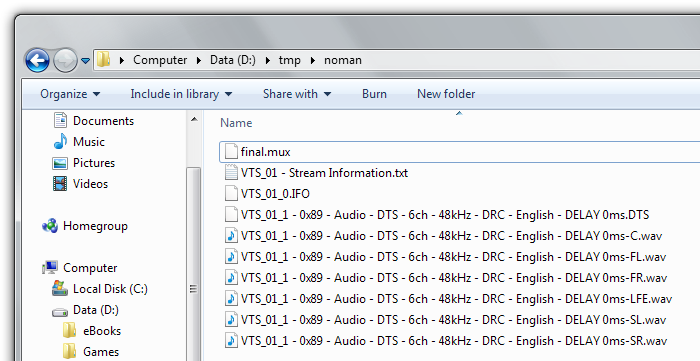Open Pictures in the navigation pane
The height and width of the screenshot is (361, 700).
pyautogui.click(x=94, y=163)
